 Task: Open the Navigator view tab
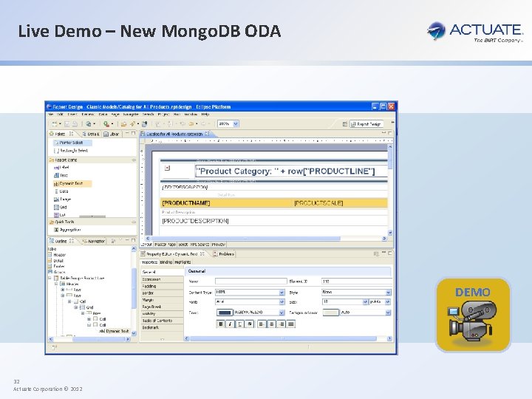coord(94,241)
